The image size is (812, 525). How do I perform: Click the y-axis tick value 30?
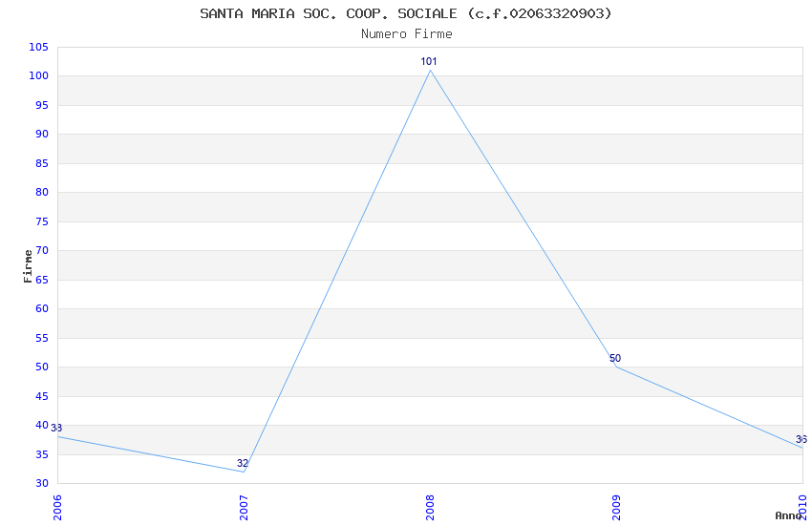point(41,483)
